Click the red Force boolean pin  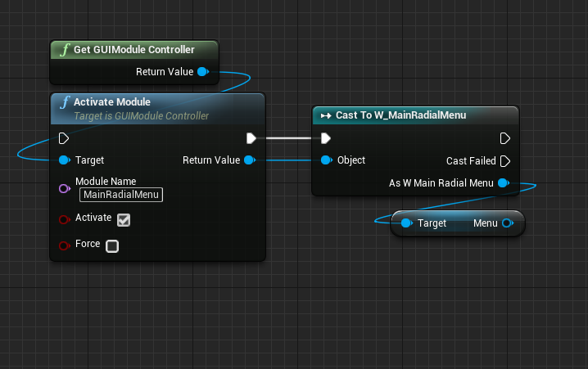tap(65, 245)
